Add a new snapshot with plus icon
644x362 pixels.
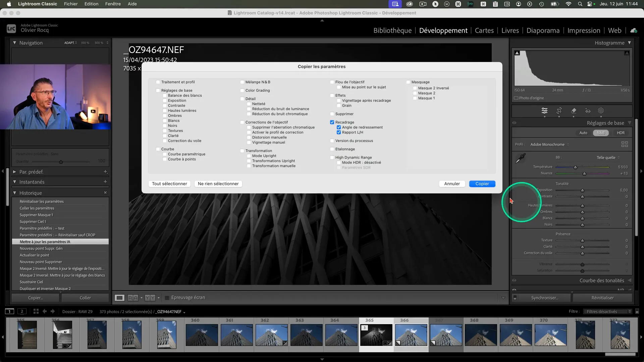pyautogui.click(x=105, y=182)
